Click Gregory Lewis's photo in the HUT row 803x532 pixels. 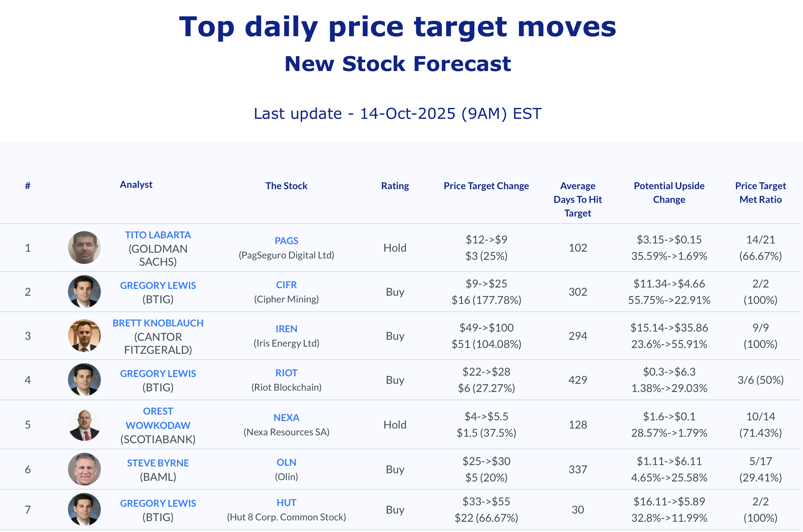84,509
